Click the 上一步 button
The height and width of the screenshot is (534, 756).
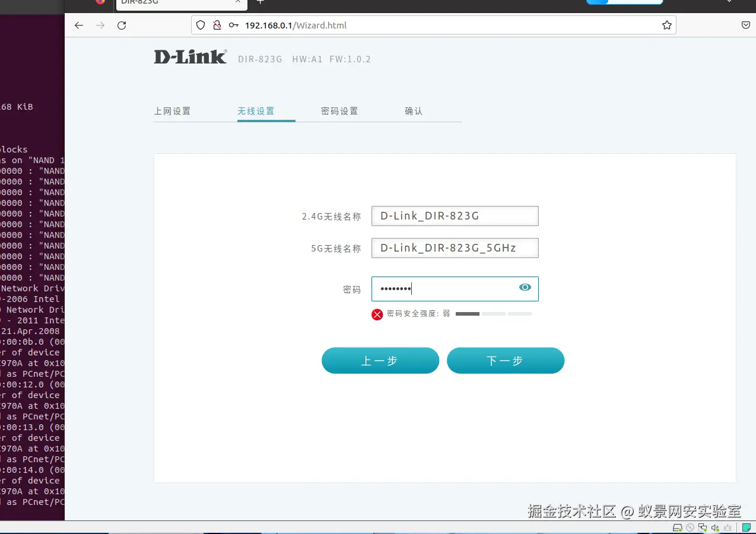pos(380,361)
